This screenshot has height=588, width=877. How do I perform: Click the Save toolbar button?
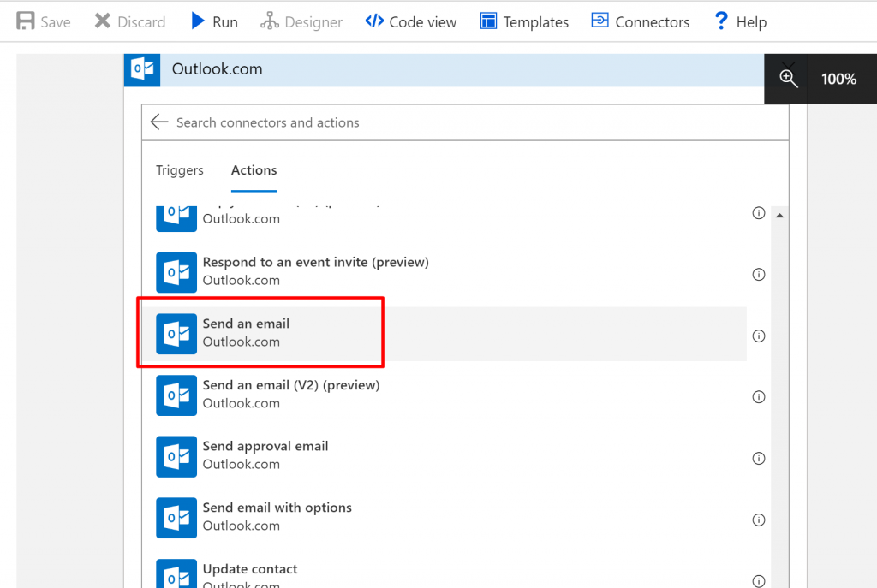pos(44,21)
